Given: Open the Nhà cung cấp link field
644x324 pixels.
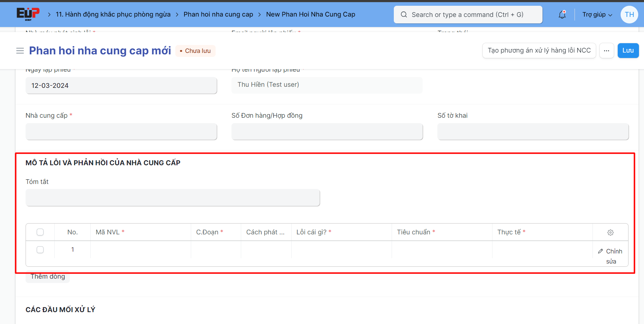Looking at the screenshot, I should point(121,131).
